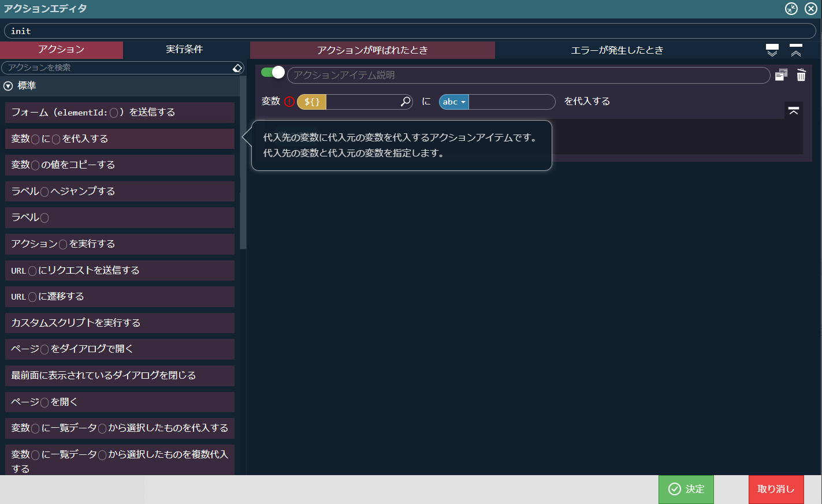Delete the action item with trash icon

(801, 75)
